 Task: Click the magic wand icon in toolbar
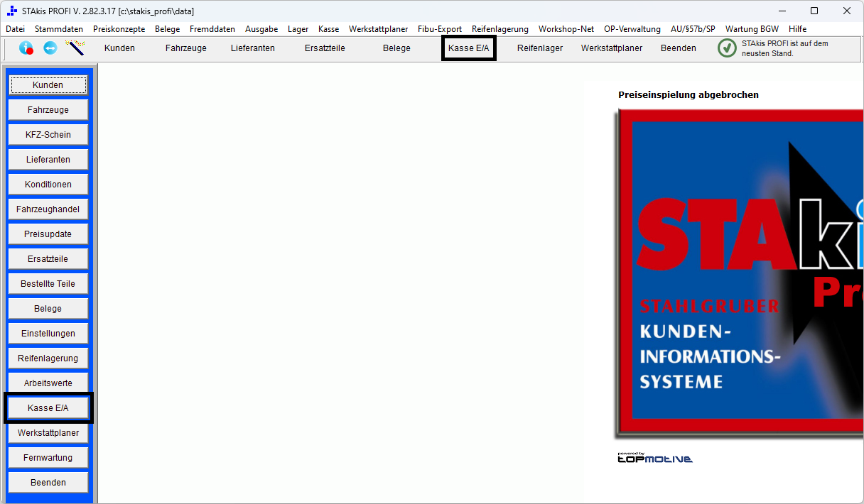(75, 48)
